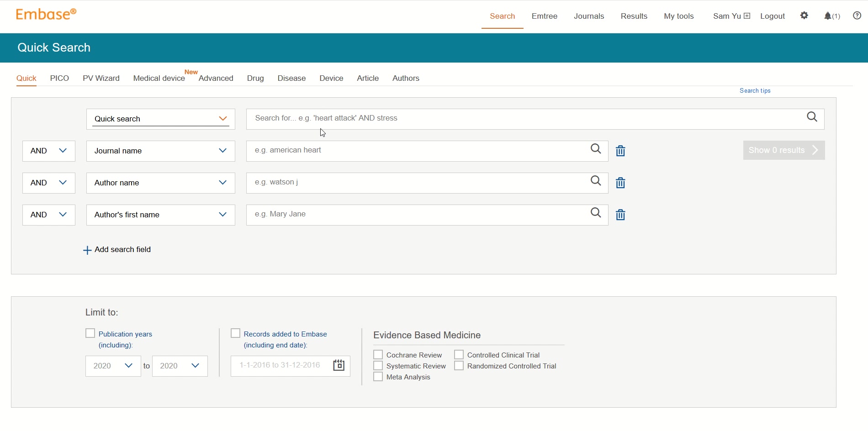The height and width of the screenshot is (431, 868).
Task: Switch to the Advanced tab
Action: pos(216,78)
